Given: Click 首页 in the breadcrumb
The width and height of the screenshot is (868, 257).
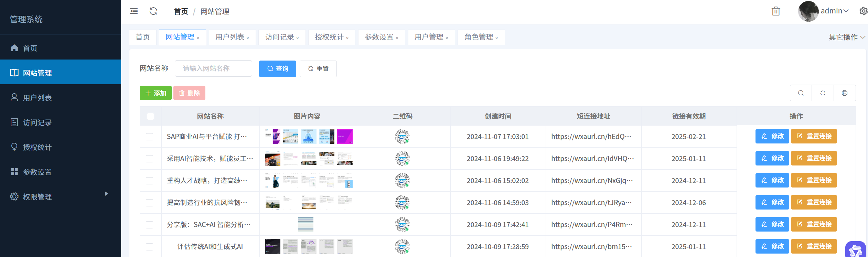Looking at the screenshot, I should [181, 12].
